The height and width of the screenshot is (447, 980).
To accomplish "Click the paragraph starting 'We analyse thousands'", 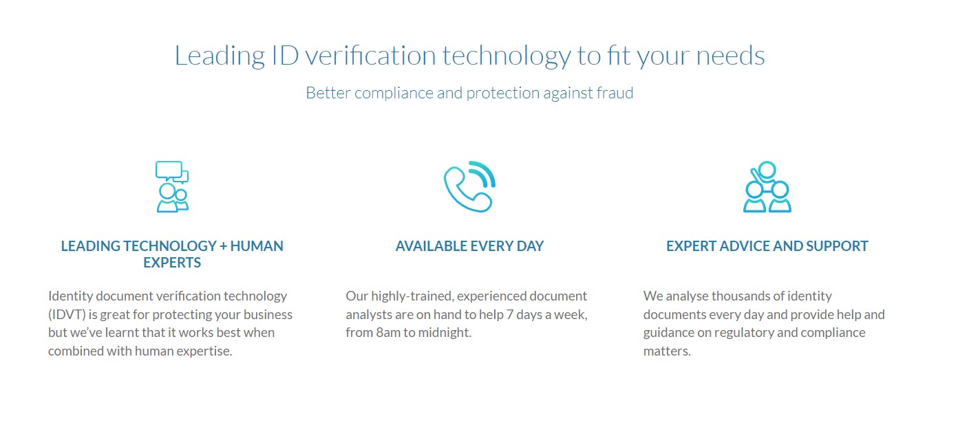I will 764,323.
